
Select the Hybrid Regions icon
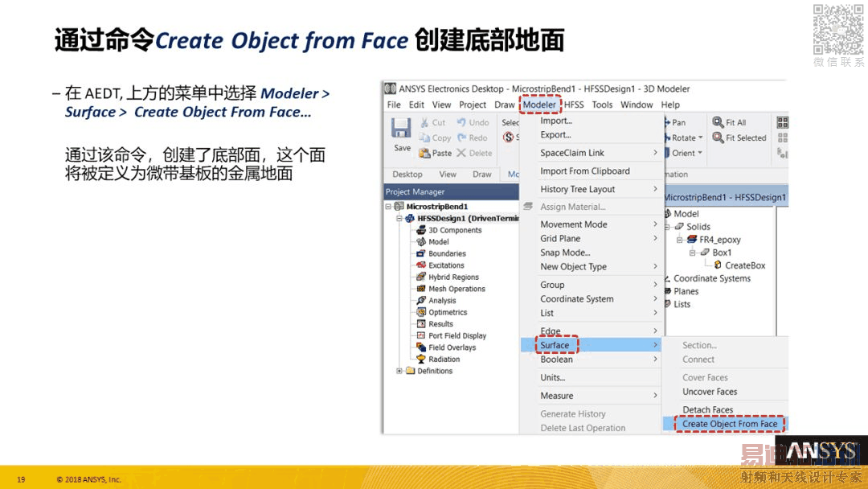pos(421,277)
